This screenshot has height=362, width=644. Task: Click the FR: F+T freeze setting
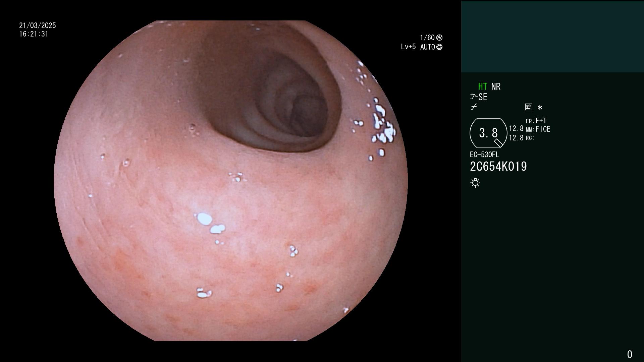point(536,121)
